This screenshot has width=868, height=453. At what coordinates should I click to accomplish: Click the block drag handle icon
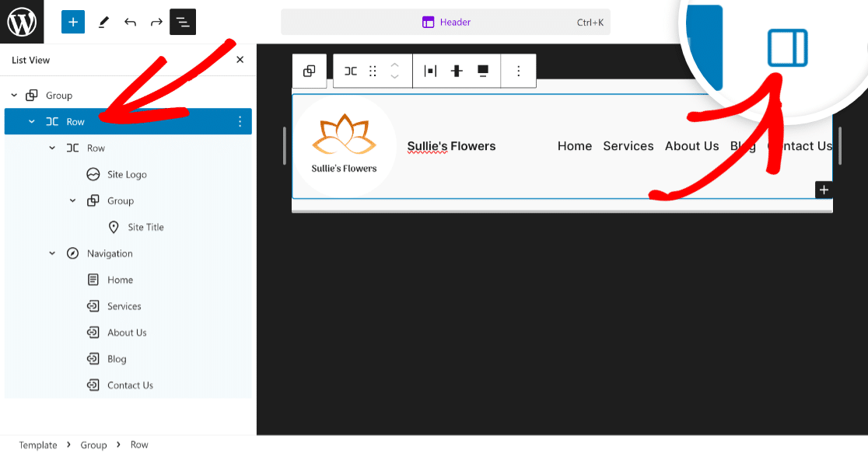pos(373,71)
